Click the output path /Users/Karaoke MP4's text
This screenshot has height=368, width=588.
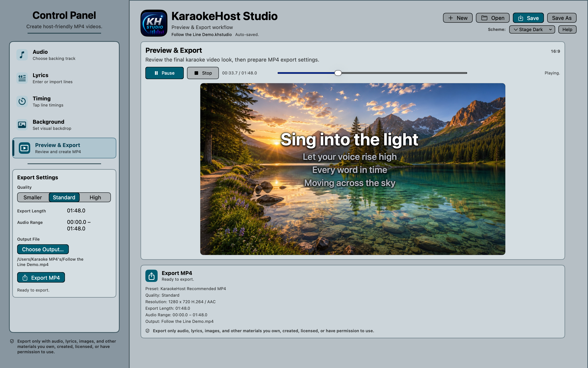click(50, 262)
